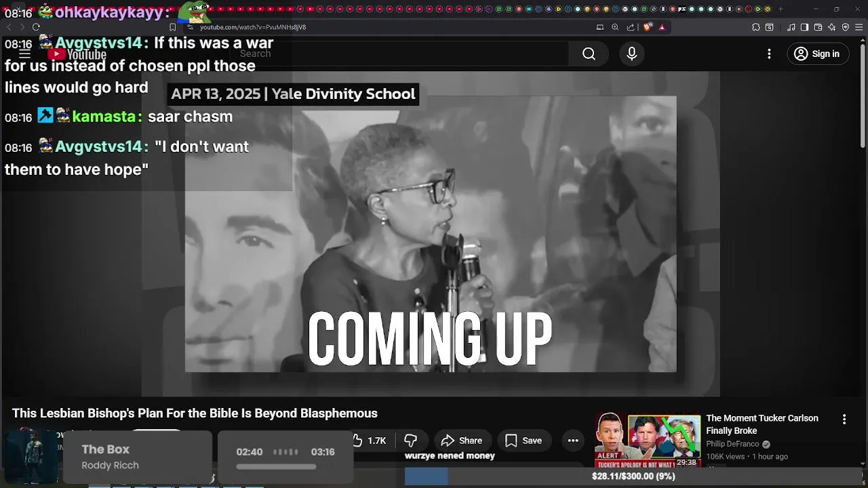Open Leo AI sparkle icon in toolbar

tap(832, 27)
